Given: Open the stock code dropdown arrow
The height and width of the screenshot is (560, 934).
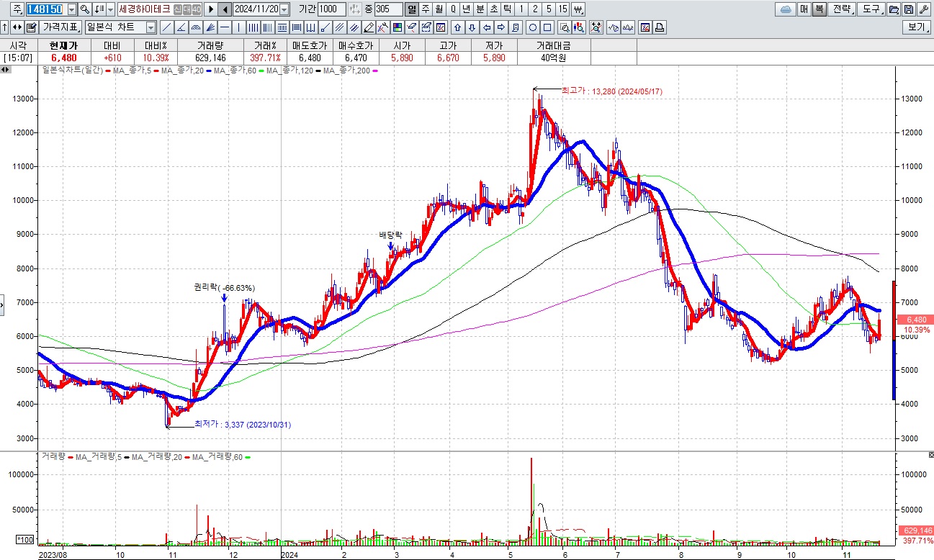Looking at the screenshot, I should [71, 9].
